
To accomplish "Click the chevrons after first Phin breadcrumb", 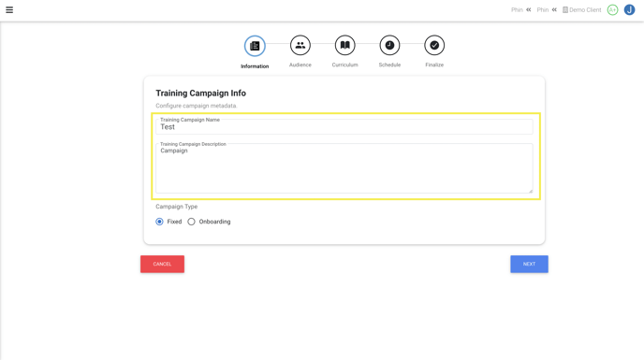I will tap(529, 10).
